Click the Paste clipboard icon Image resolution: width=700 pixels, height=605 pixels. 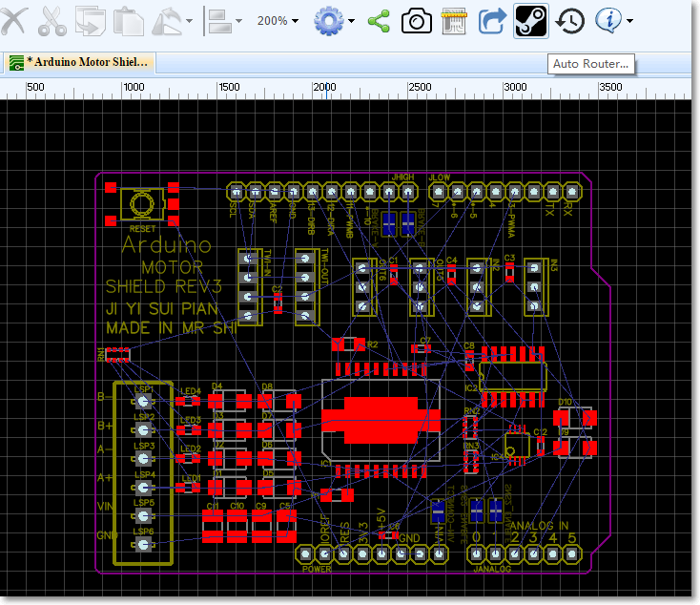(x=129, y=21)
